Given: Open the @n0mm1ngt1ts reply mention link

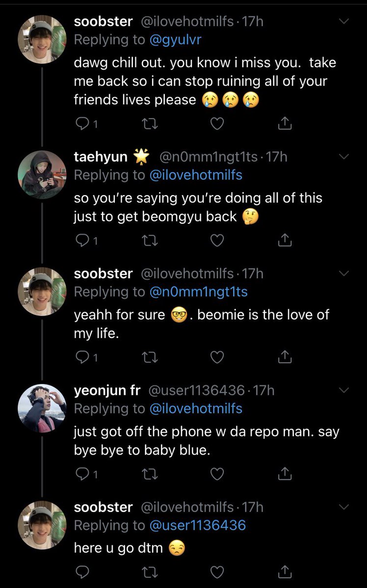Looking at the screenshot, I should click(198, 292).
